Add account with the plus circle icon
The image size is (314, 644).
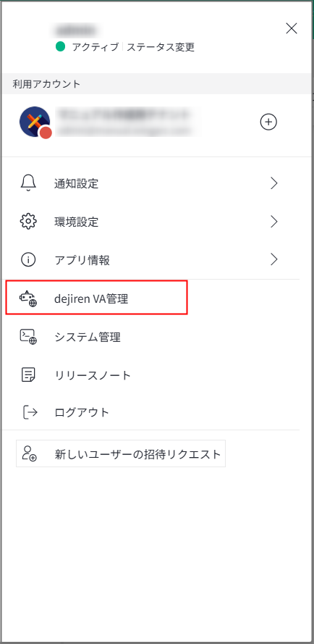268,122
